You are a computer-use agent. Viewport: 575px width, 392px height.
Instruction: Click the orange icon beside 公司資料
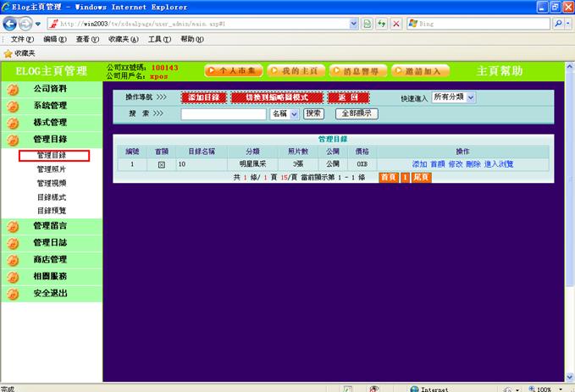[12, 89]
